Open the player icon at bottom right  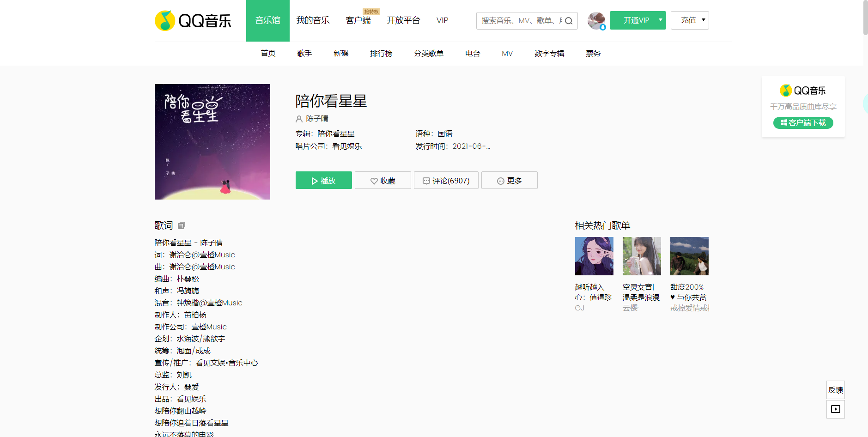(x=835, y=409)
